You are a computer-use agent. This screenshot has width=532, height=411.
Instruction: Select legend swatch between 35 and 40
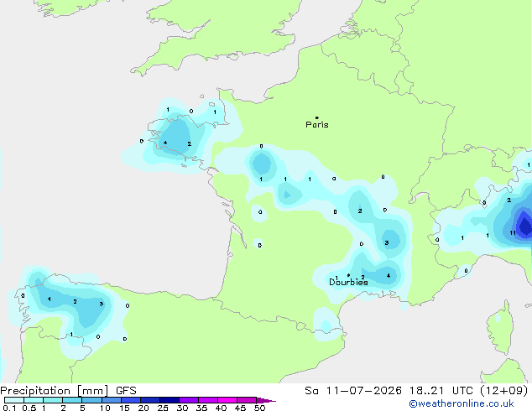point(207,400)
